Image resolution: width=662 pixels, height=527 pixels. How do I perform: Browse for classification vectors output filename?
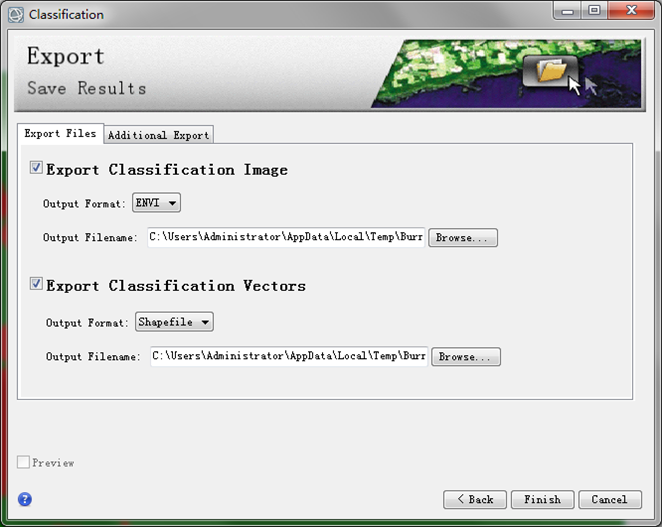click(x=466, y=356)
